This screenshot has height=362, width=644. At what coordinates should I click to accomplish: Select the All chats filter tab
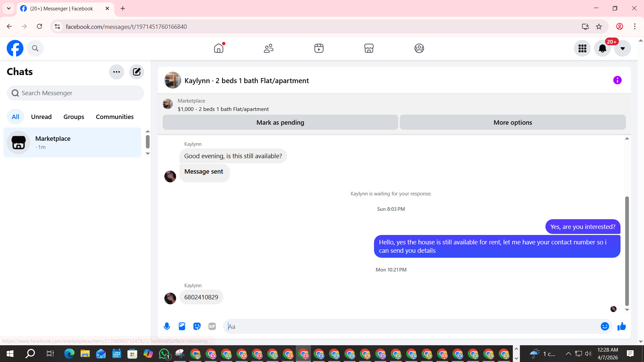coord(15,117)
